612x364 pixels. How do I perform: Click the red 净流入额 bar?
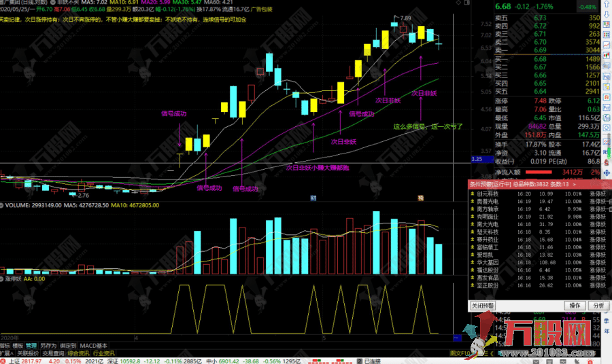pos(539,172)
